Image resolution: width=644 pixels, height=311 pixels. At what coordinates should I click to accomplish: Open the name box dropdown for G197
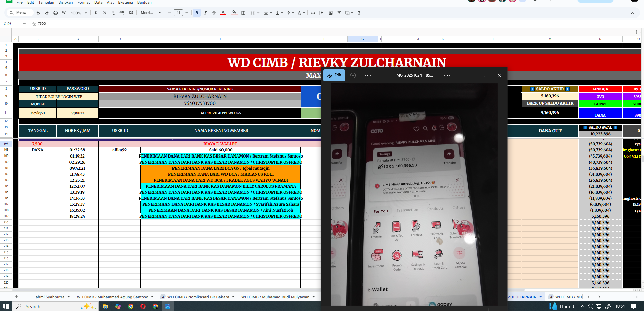pos(24,24)
